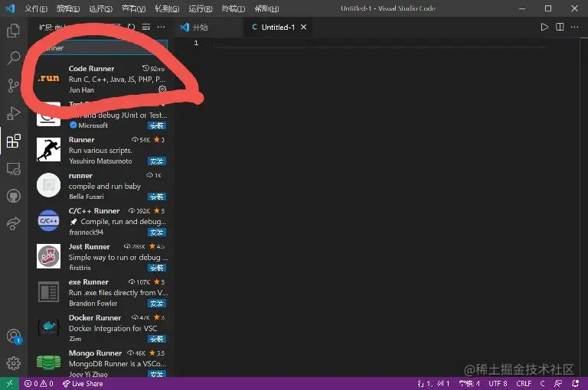
Task: Open the 编辑(E) menu
Action: pyautogui.click(x=68, y=8)
